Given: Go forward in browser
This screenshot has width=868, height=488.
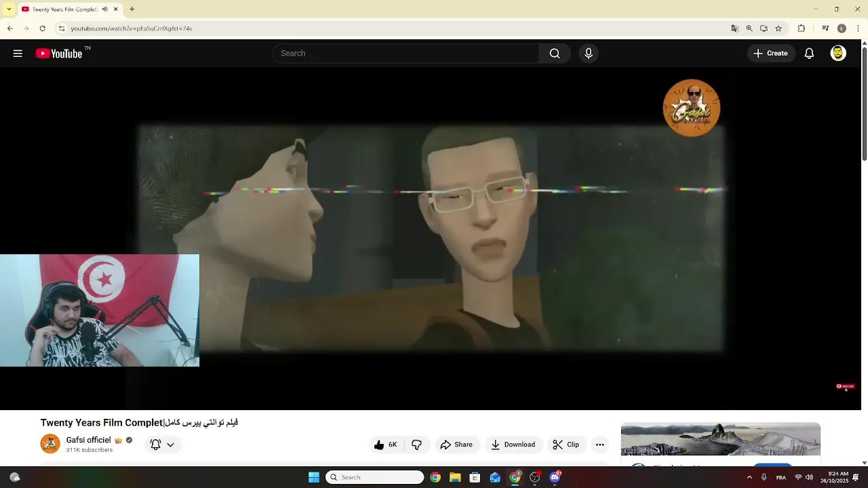Looking at the screenshot, I should (26, 28).
